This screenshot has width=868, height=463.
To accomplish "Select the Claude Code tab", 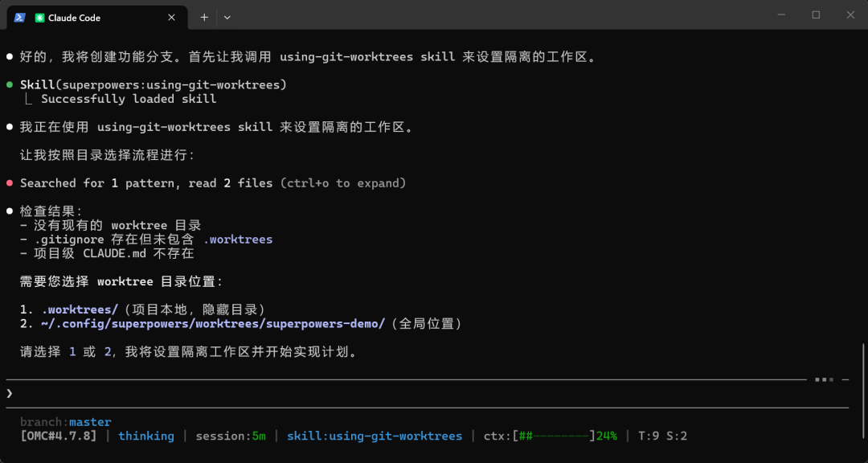I will 97,18.
